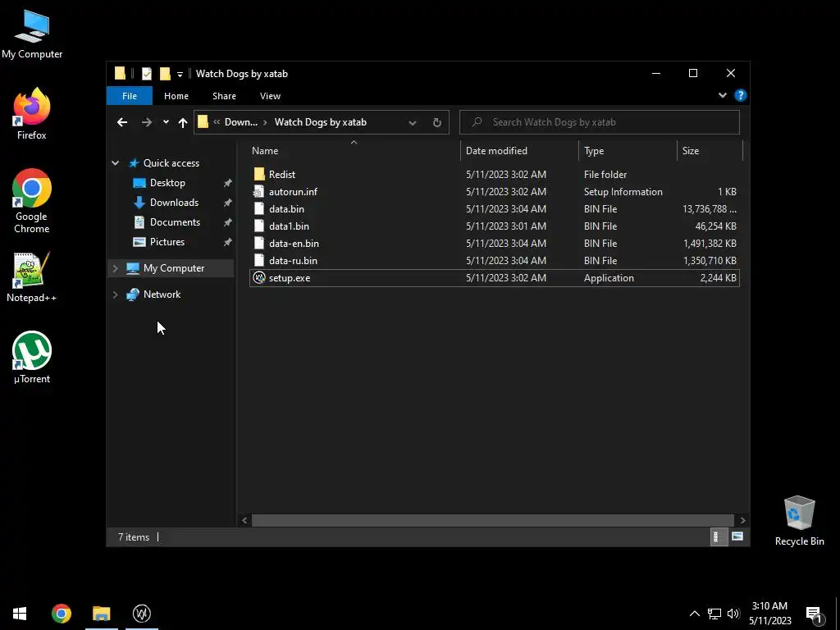Click the Search Watch Dogs by xatab box

[600, 122]
